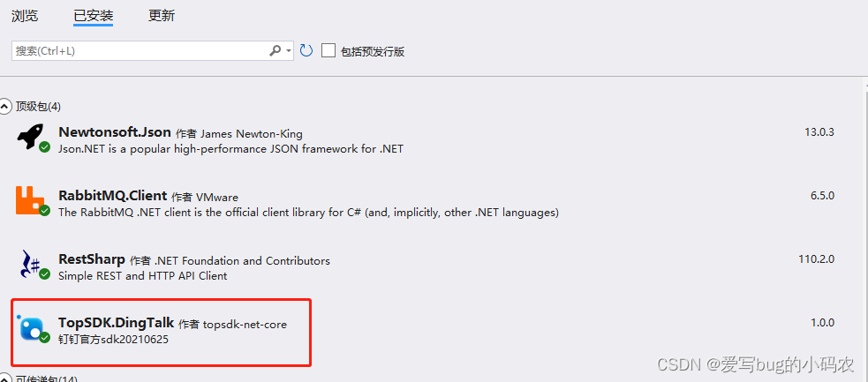Click author topsdk-net-core
Viewport: 868px width, 382px height.
coord(245,325)
